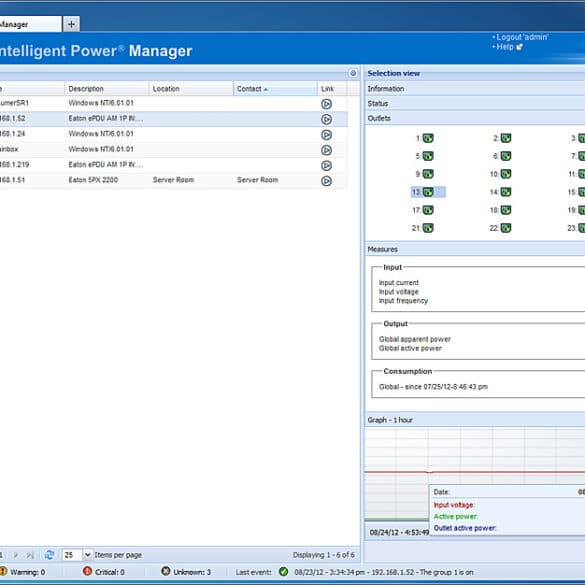The height and width of the screenshot is (585, 585).
Task: Sort by the Description column header
Action: coord(107,89)
